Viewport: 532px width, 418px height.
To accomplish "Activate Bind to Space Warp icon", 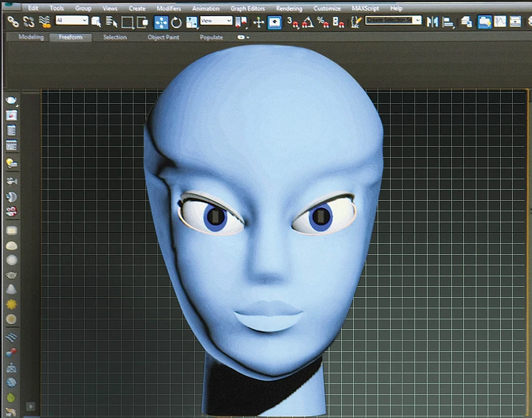I will (x=45, y=22).
